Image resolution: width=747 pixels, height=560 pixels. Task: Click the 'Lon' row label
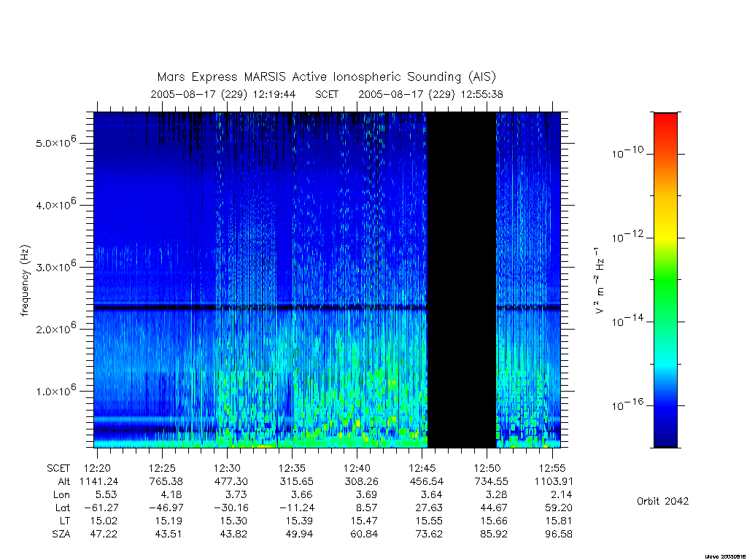[x=61, y=495]
